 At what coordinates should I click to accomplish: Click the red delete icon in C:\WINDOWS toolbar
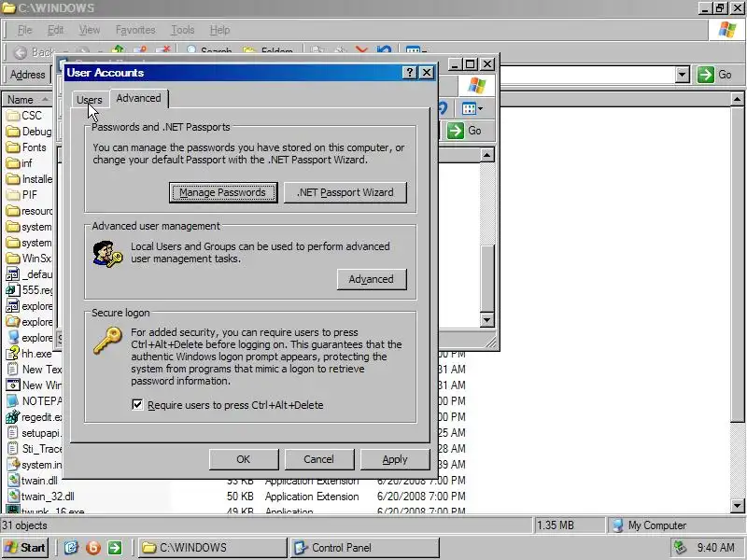click(361, 50)
